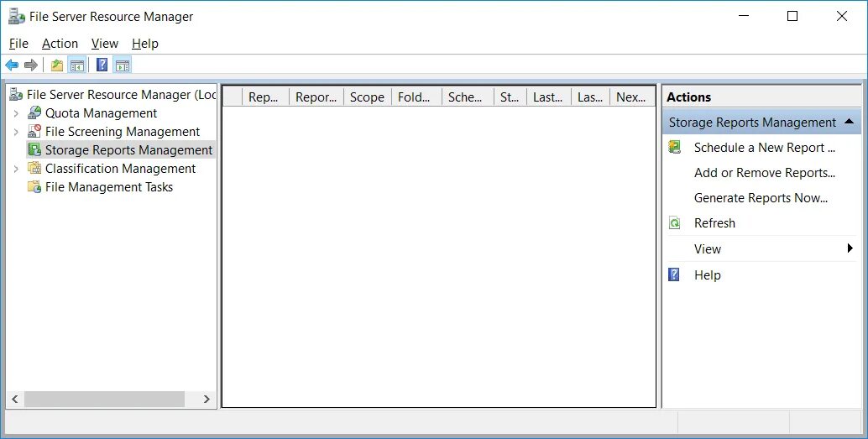The height and width of the screenshot is (439, 868).
Task: Click Add or Remove Reports action
Action: 765,173
